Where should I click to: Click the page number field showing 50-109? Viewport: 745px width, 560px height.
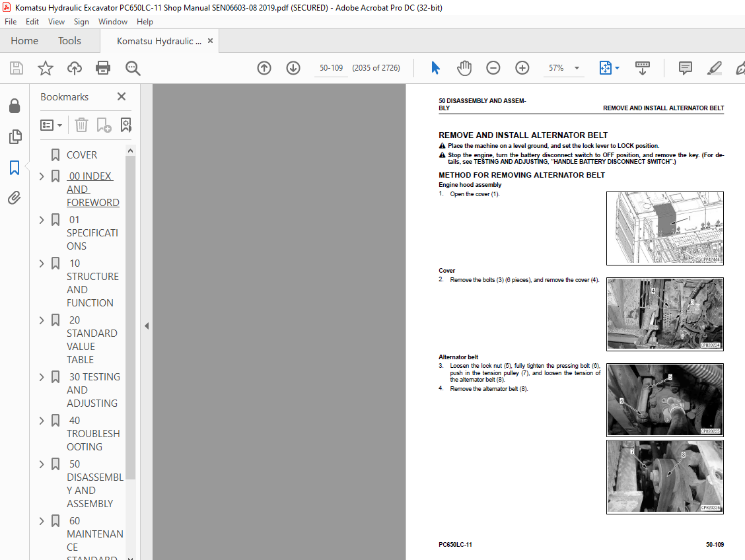[331, 68]
